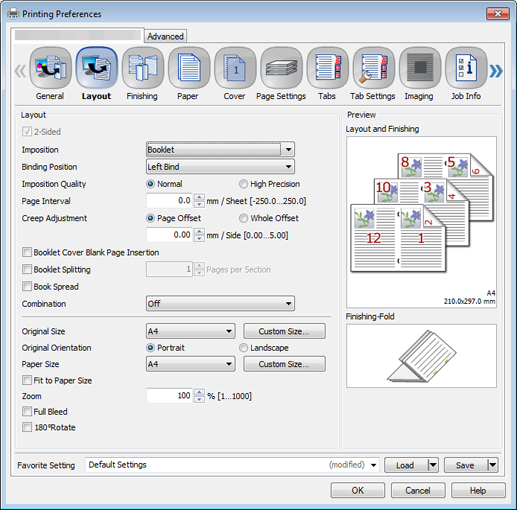Choose Landscape original orientation

pos(244,348)
